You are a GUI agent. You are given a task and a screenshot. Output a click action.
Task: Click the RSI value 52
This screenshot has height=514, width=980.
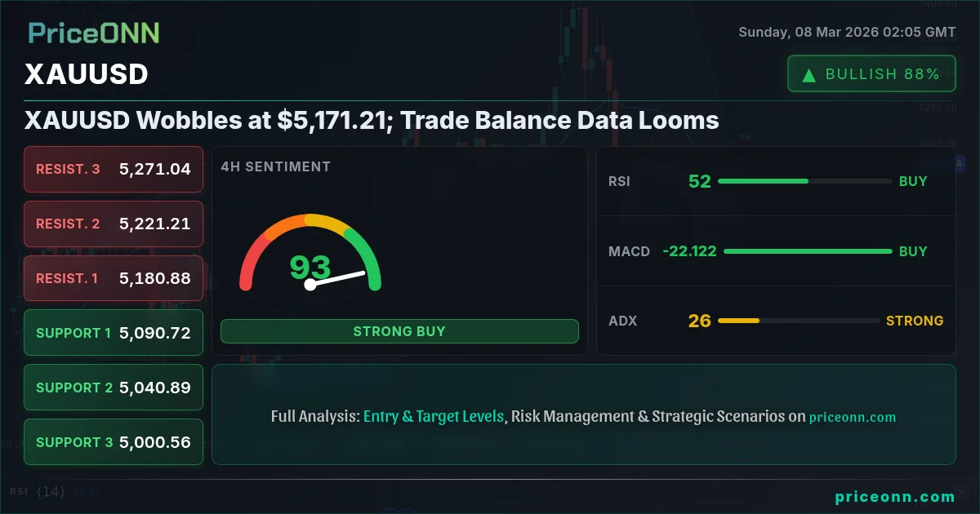click(x=700, y=181)
